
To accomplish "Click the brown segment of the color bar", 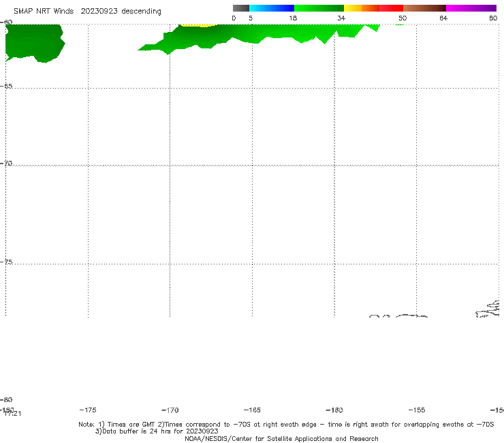I will tap(424, 8).
